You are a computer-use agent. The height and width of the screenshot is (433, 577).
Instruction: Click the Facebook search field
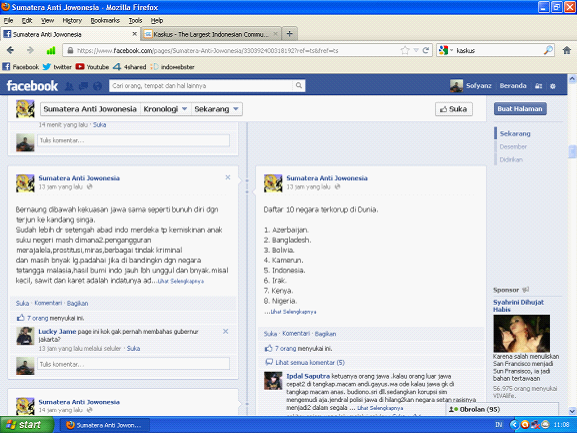201,86
